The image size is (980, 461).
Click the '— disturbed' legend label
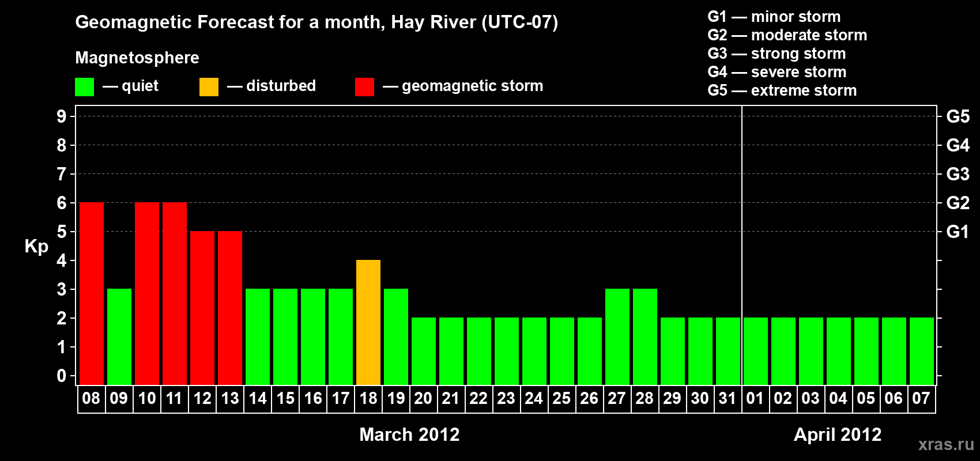(x=272, y=86)
